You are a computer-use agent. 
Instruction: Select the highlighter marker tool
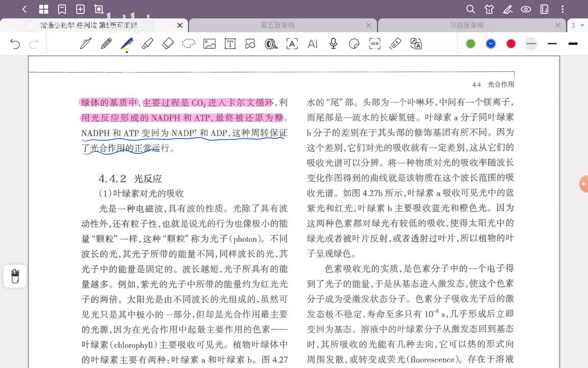pos(148,43)
